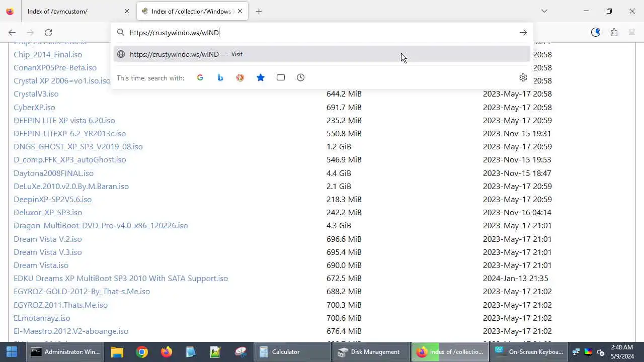The width and height of the screenshot is (644, 362).
Task: Open a new tab with plus button
Action: pyautogui.click(x=259, y=11)
